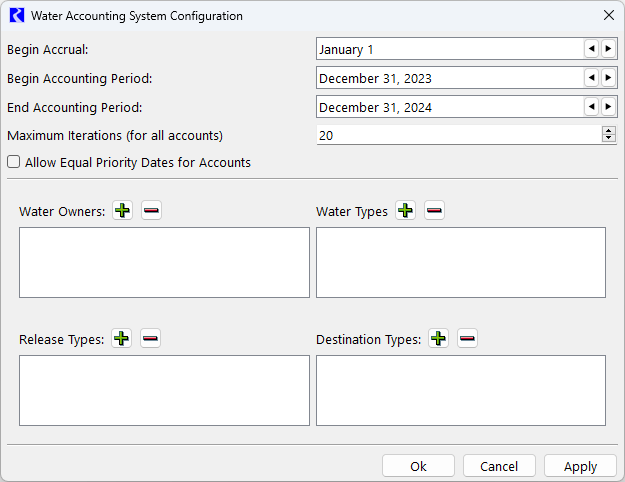Viewport: 625px width, 482px height.
Task: Enable Allow Equal Priority Dates for Accounts
Action: [x=14, y=162]
